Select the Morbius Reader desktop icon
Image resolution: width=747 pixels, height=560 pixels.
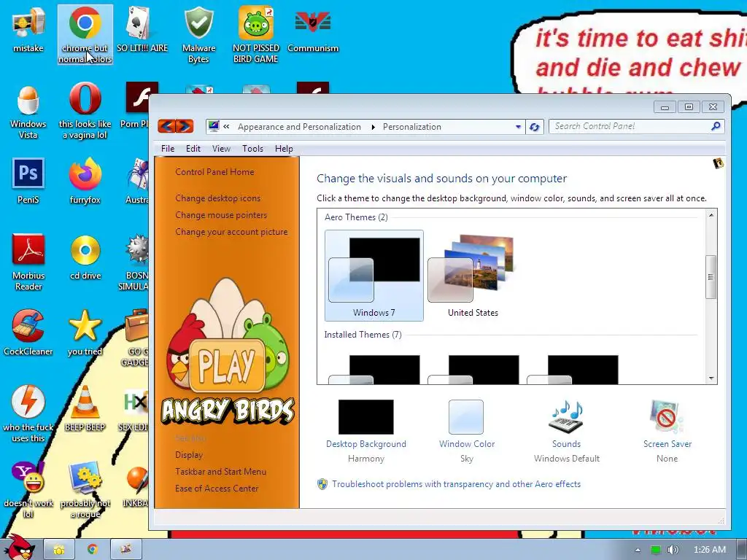point(28,262)
